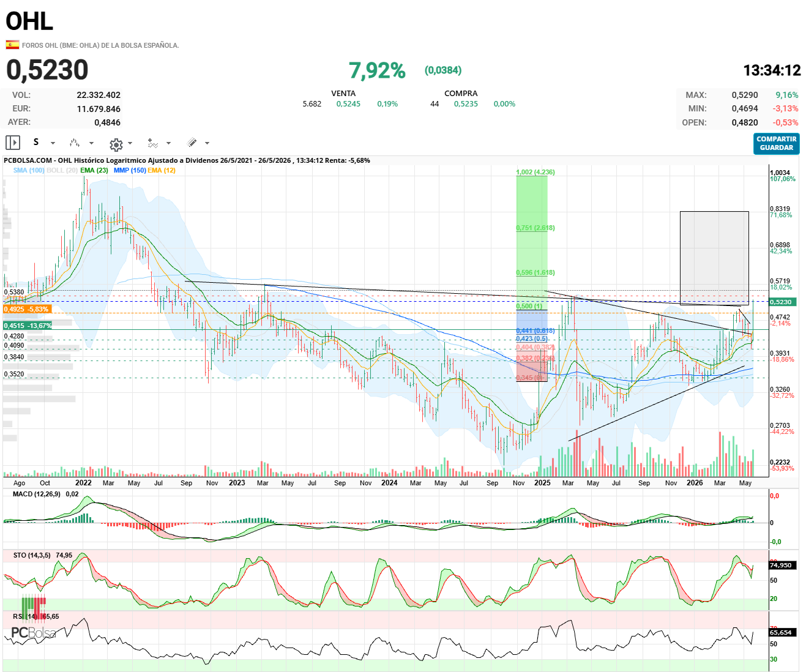Expand the dropdown arrow beside the add indicator icon
This screenshot has width=806, height=672.
point(168,143)
